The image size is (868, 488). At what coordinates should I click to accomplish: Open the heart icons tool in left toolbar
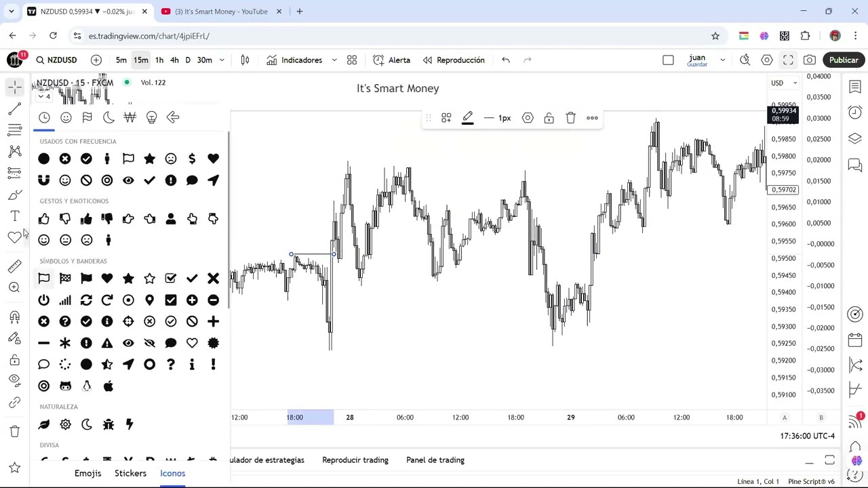tap(14, 237)
